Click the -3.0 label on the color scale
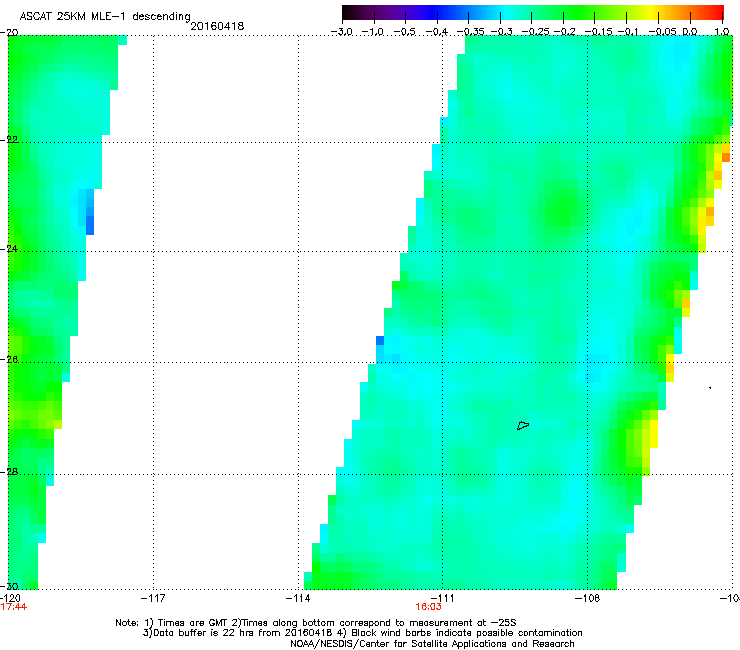Screen dimensions: 740x650 (341, 32)
